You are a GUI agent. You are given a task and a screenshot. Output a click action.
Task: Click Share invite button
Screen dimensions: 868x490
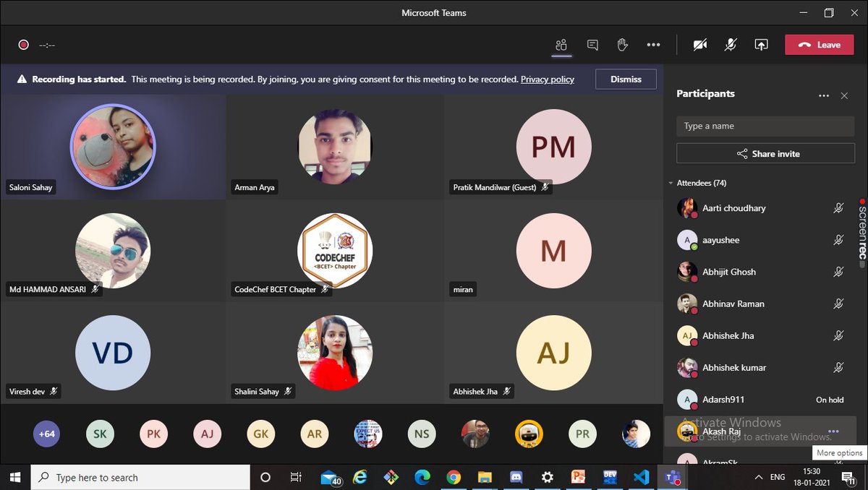(x=765, y=153)
